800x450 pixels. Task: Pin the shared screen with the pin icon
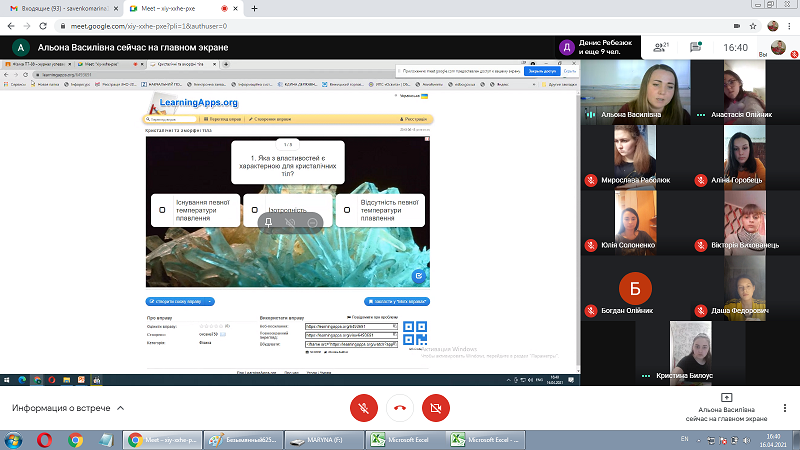click(x=268, y=222)
